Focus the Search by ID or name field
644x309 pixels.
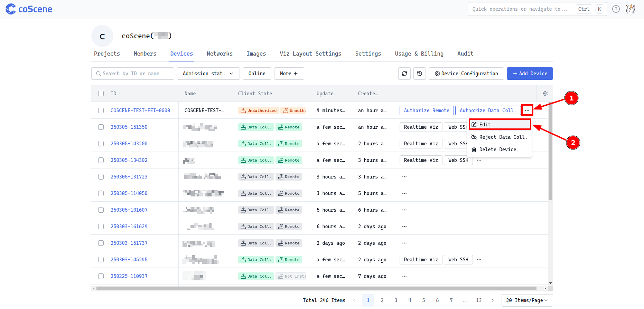pyautogui.click(x=133, y=74)
